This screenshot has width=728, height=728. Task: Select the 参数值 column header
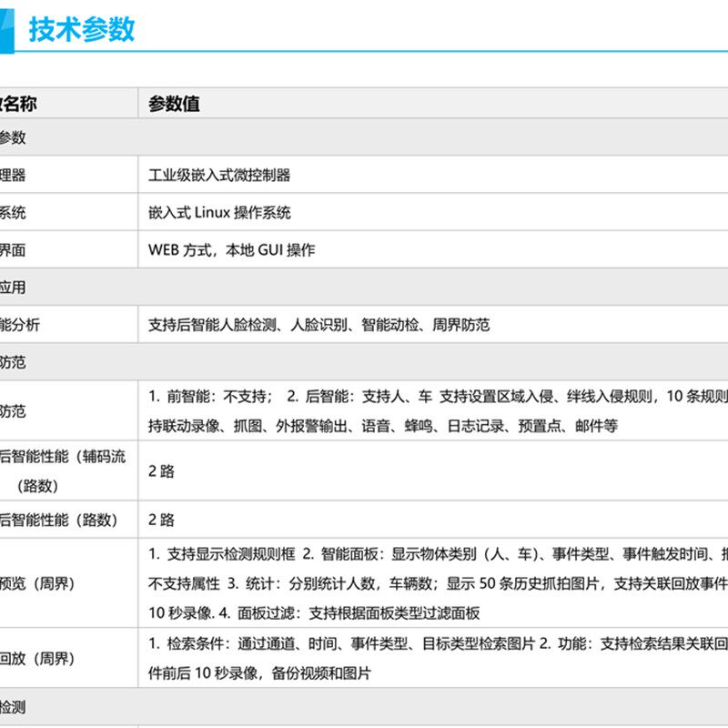pyautogui.click(x=174, y=104)
